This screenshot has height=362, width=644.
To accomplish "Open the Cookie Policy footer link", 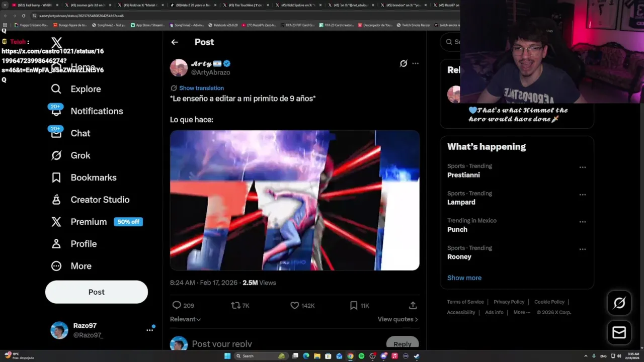I will pyautogui.click(x=549, y=302).
